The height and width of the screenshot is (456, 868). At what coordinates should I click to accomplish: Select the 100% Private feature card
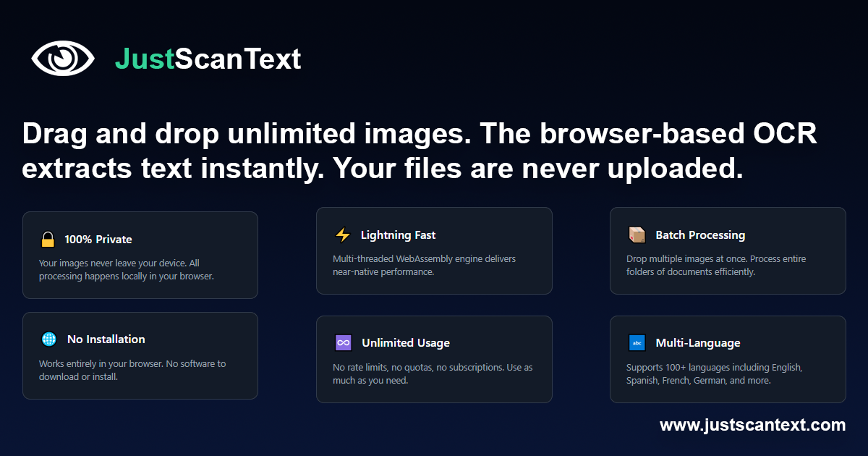pos(140,255)
